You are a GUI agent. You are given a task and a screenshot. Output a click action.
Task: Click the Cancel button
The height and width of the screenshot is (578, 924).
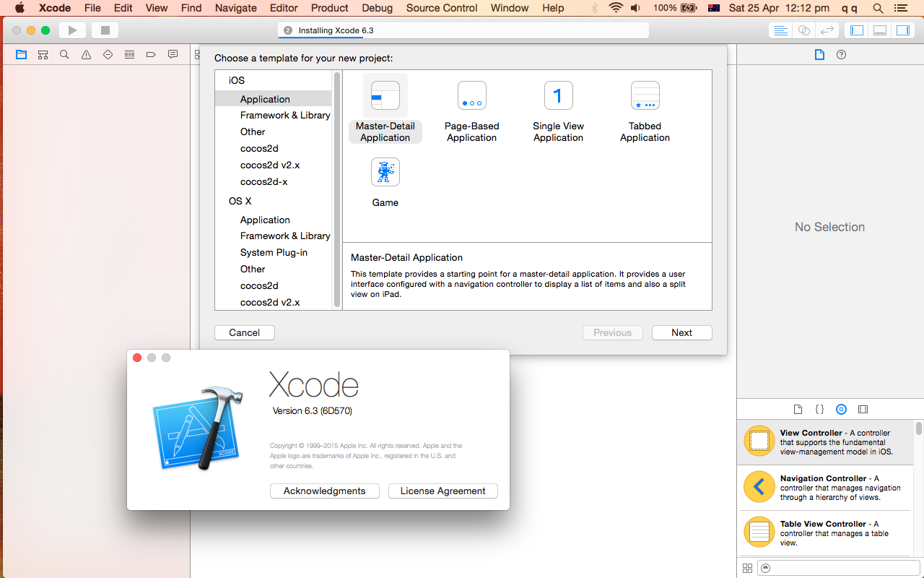(x=245, y=332)
